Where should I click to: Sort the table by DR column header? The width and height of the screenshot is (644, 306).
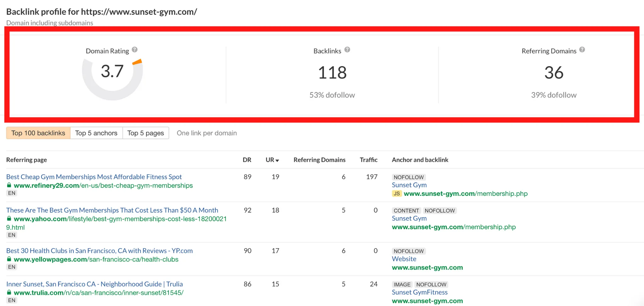coord(247,160)
